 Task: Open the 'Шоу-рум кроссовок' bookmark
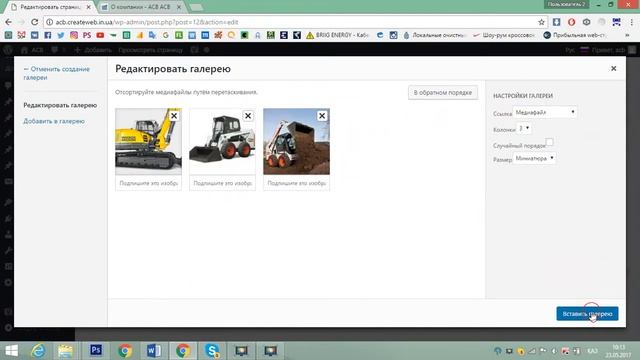point(504,36)
